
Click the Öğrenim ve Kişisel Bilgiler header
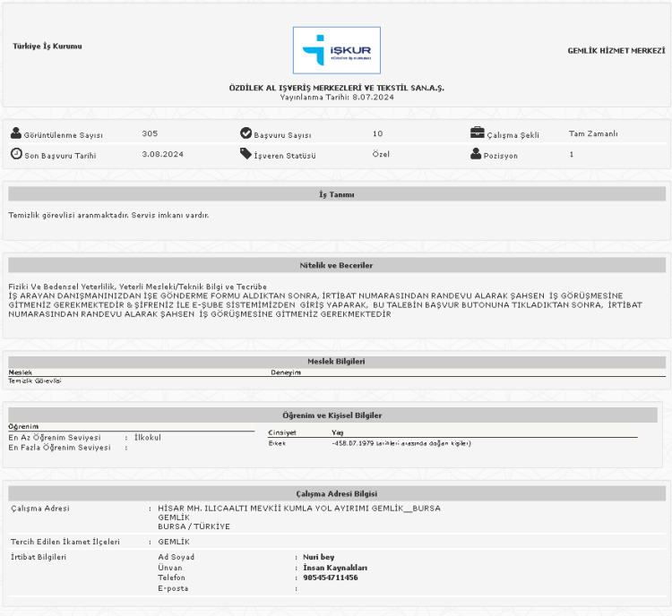[x=336, y=415]
